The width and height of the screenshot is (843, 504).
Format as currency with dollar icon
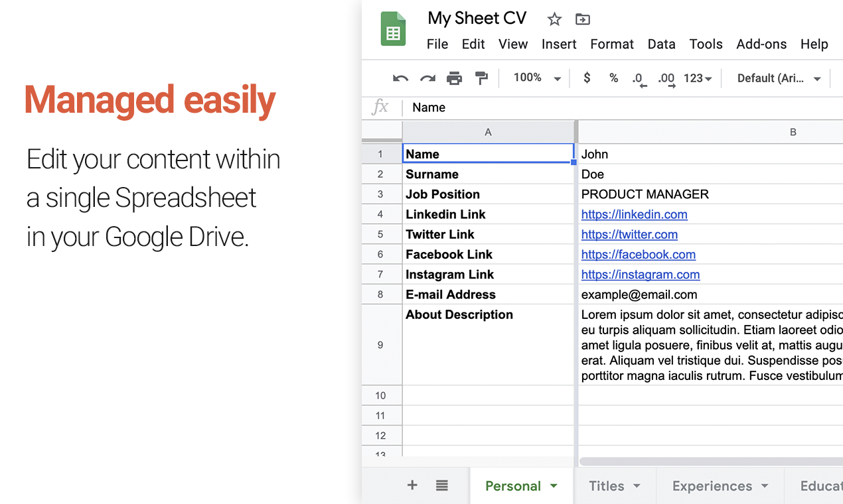tap(587, 78)
